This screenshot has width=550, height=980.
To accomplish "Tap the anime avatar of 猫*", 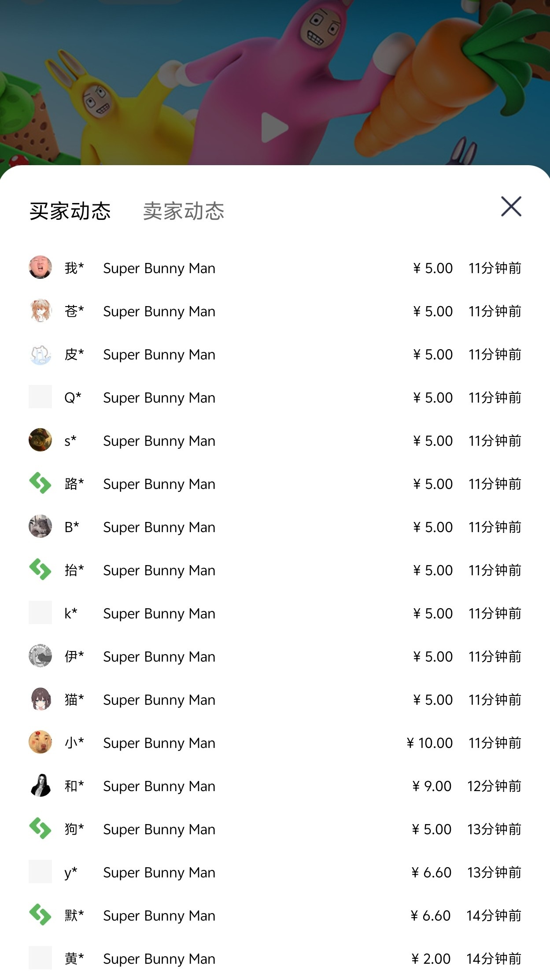I will coord(40,699).
